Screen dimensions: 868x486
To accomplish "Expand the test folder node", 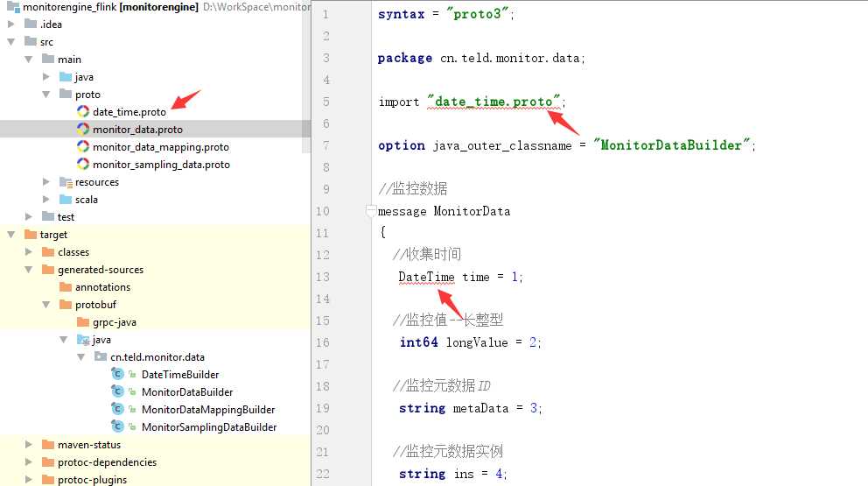I will (x=28, y=216).
